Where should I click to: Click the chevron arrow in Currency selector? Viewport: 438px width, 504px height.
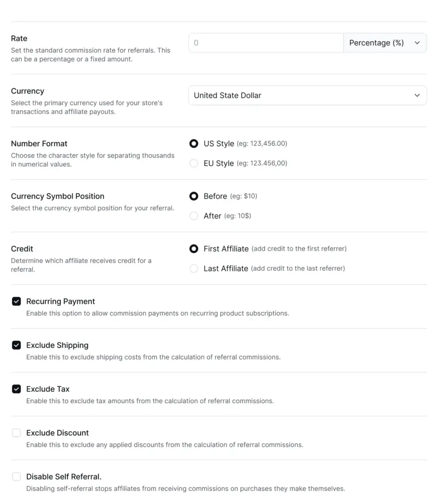click(x=417, y=95)
